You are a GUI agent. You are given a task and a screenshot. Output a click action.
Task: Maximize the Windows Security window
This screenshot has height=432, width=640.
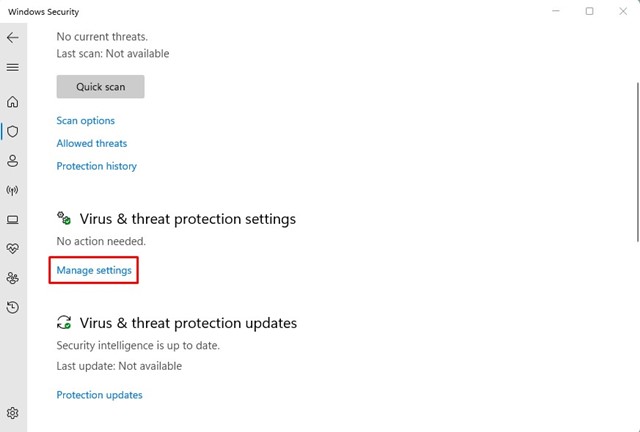(x=589, y=11)
